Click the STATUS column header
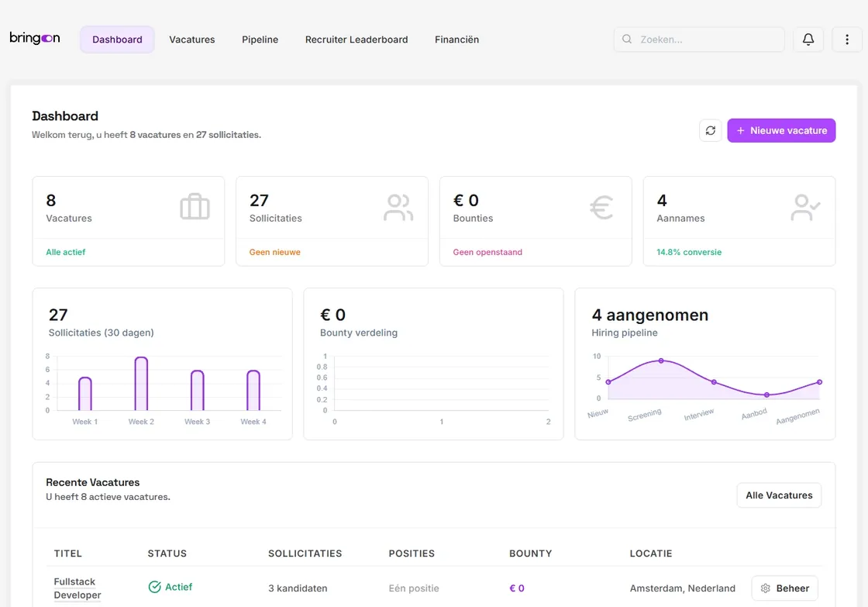This screenshot has width=868, height=607. click(167, 554)
